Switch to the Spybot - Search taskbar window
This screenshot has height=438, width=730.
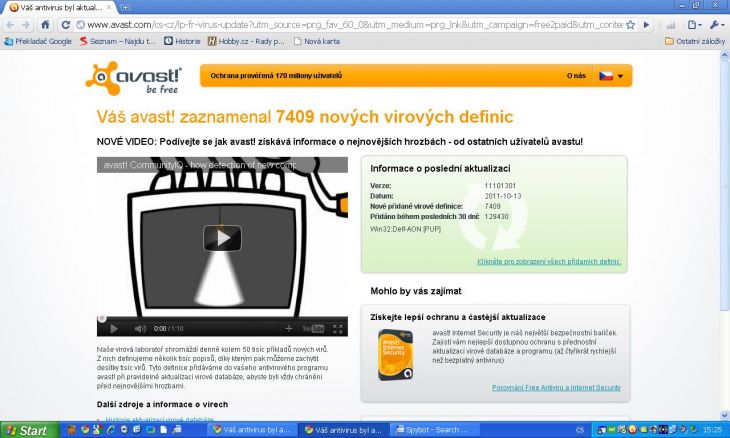(435, 430)
